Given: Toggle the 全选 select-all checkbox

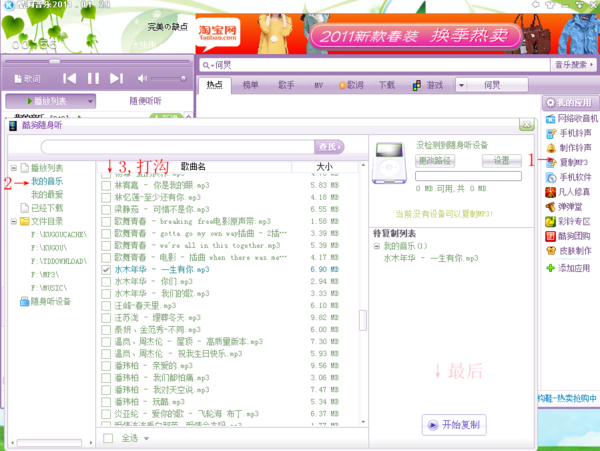Looking at the screenshot, I should pyautogui.click(x=108, y=438).
